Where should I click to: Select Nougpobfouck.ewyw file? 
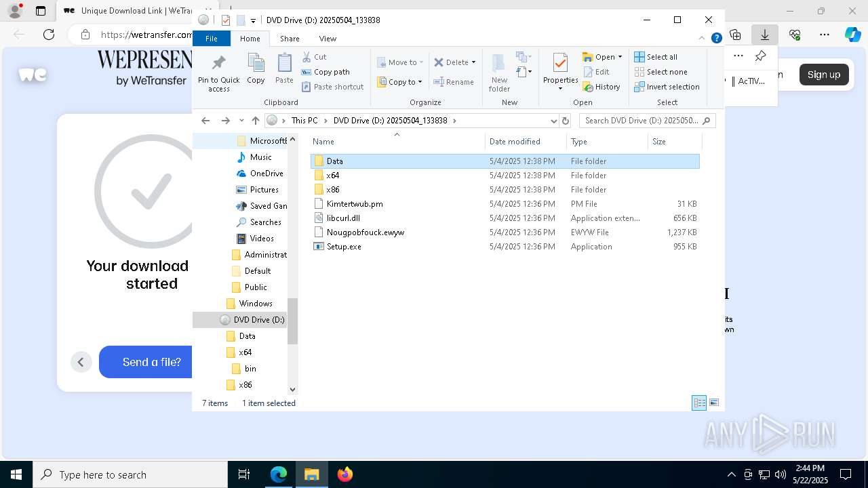[x=505, y=232]
